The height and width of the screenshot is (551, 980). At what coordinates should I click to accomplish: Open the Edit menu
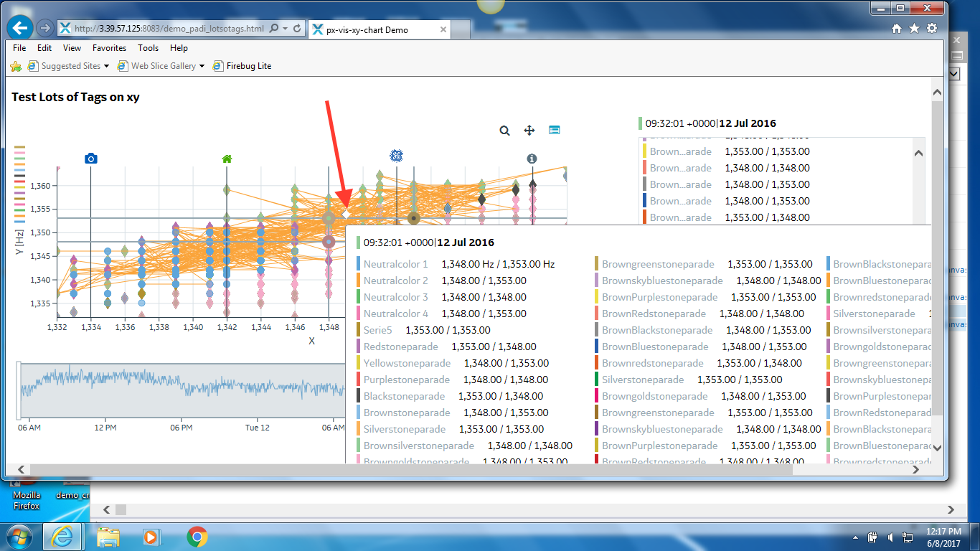[x=44, y=48]
